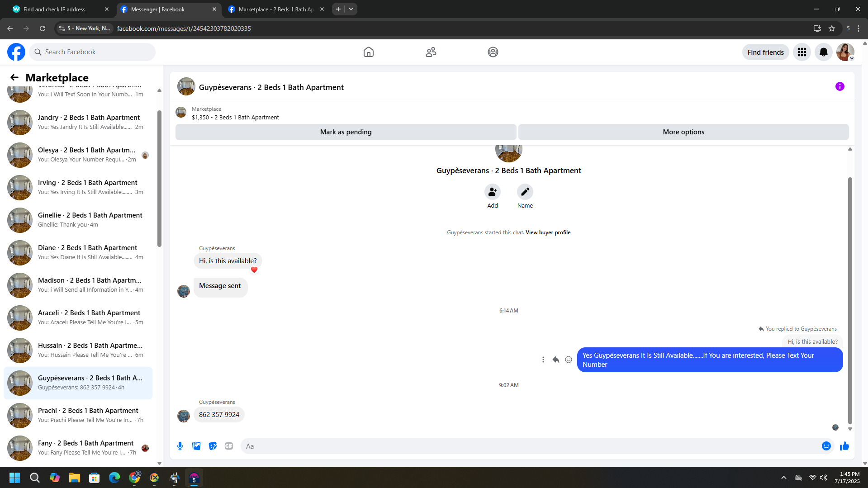Screen dimensions: 868x488
Task: Click Find friends button
Action: tap(766, 52)
